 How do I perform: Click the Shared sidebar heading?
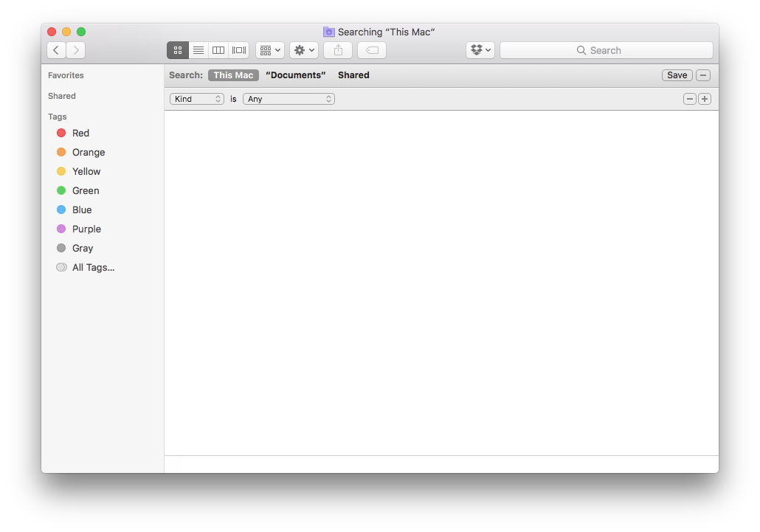(x=62, y=96)
